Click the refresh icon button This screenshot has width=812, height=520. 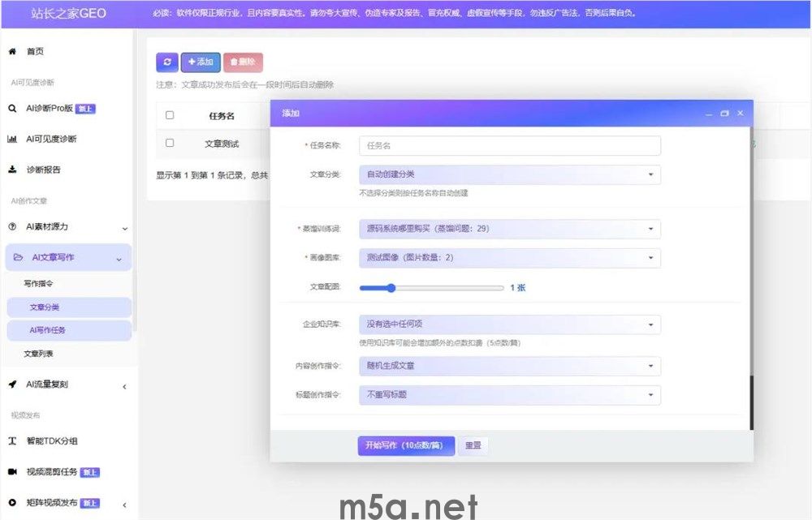click(167, 62)
